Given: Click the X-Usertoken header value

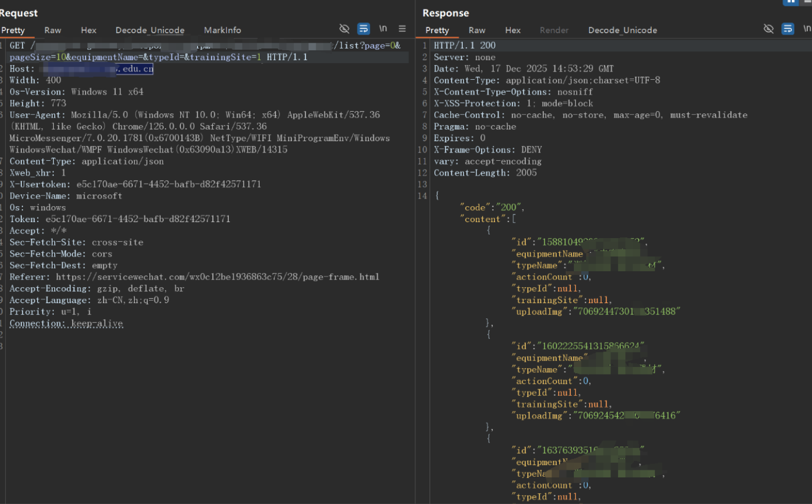Looking at the screenshot, I should click(168, 184).
